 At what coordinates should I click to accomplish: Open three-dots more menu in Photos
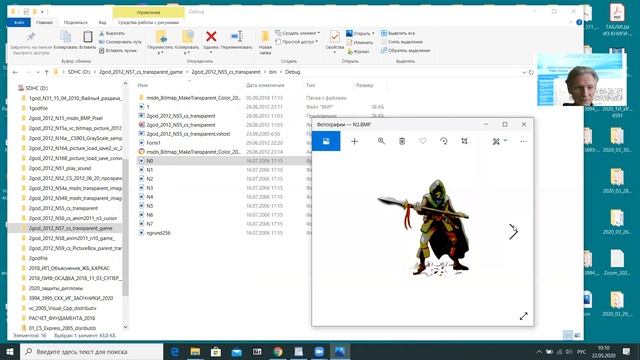tap(524, 141)
